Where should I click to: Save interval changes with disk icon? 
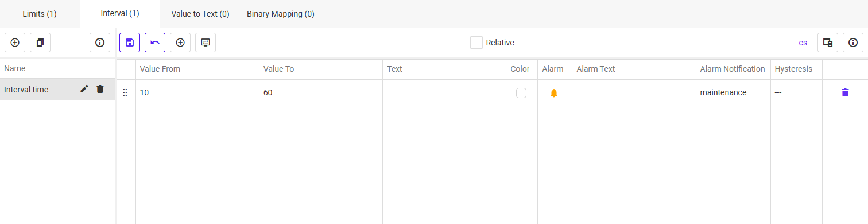click(x=130, y=43)
